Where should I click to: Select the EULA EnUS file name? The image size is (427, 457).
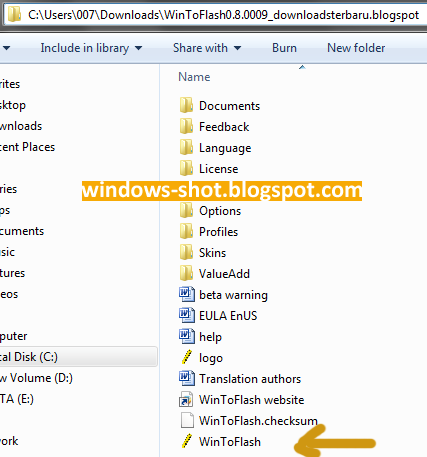(x=228, y=316)
